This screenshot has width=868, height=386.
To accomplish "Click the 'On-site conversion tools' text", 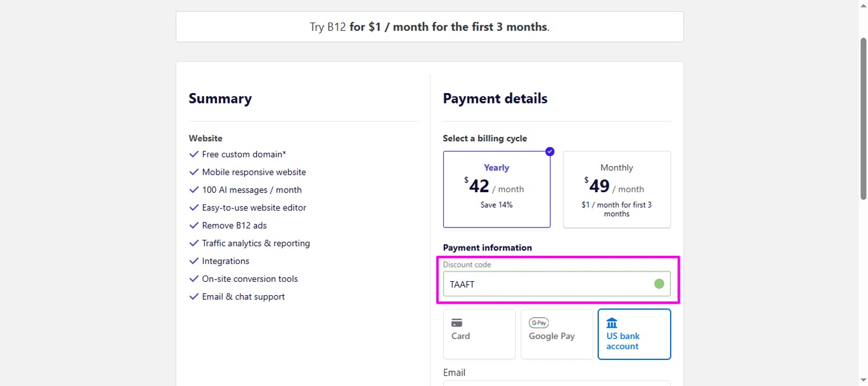I will point(250,279).
